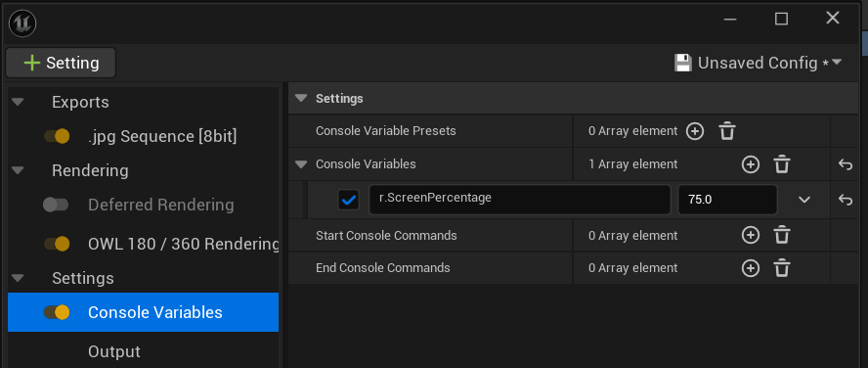
Task: Uncheck the r.ScreenPercentage checkbox
Action: click(348, 200)
